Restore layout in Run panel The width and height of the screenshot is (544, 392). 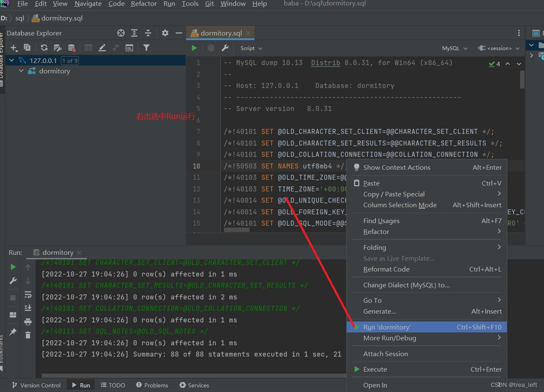13,314
